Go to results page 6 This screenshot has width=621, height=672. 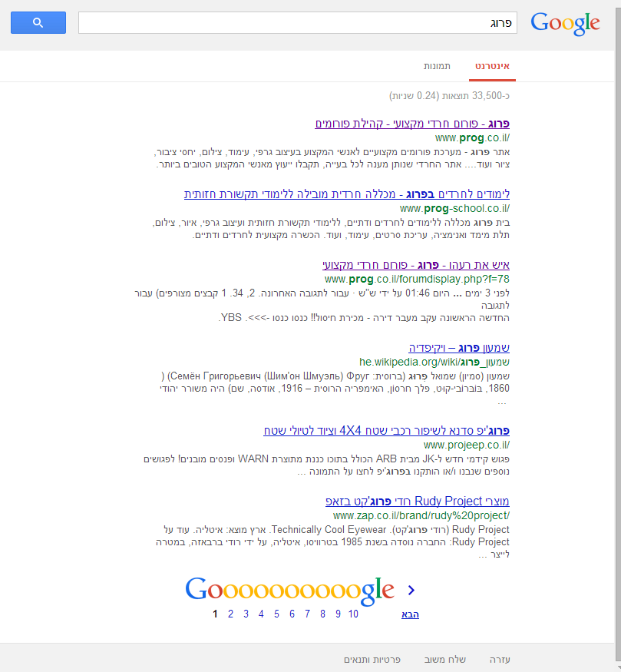(x=292, y=614)
